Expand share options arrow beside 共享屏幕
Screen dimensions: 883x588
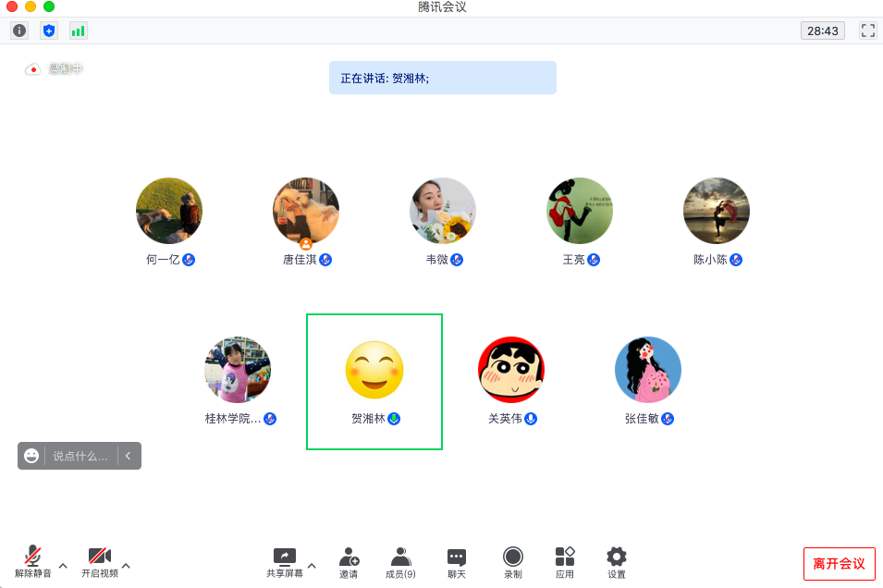(312, 565)
